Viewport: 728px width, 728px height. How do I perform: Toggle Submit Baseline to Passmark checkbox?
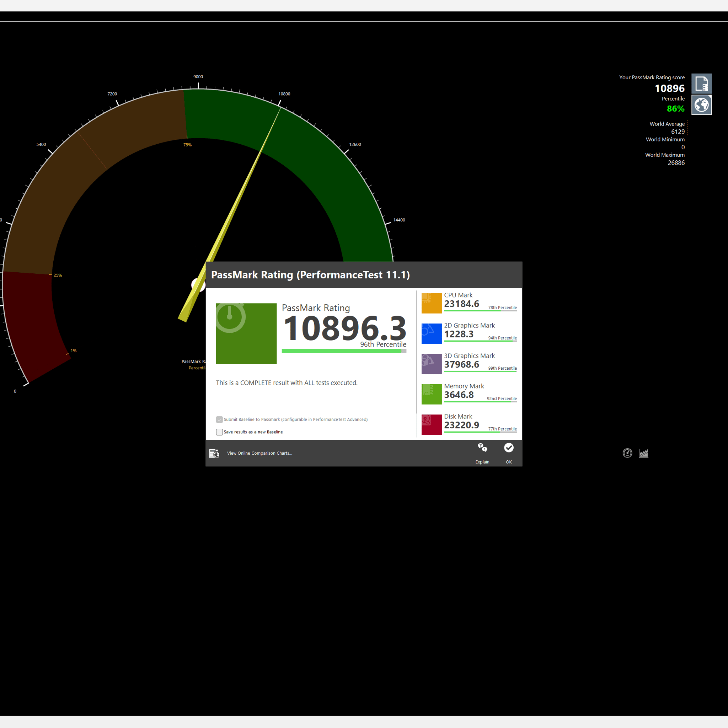pyautogui.click(x=219, y=419)
